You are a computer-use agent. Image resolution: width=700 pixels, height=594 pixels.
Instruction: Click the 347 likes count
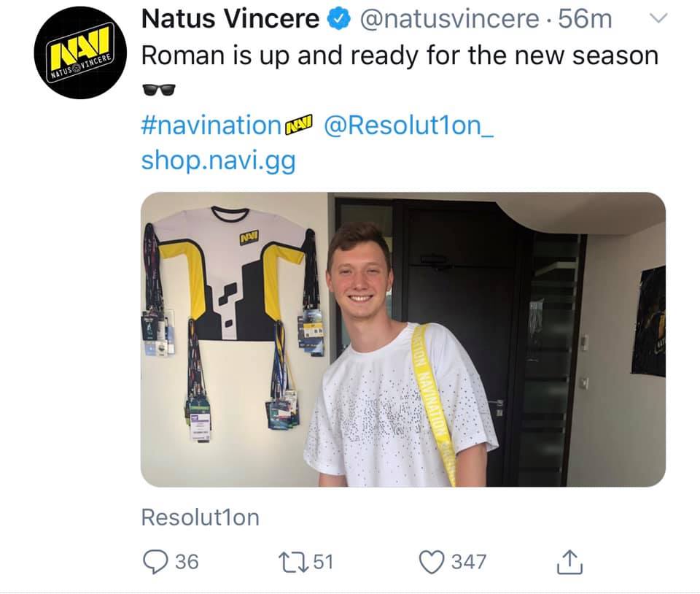(469, 561)
